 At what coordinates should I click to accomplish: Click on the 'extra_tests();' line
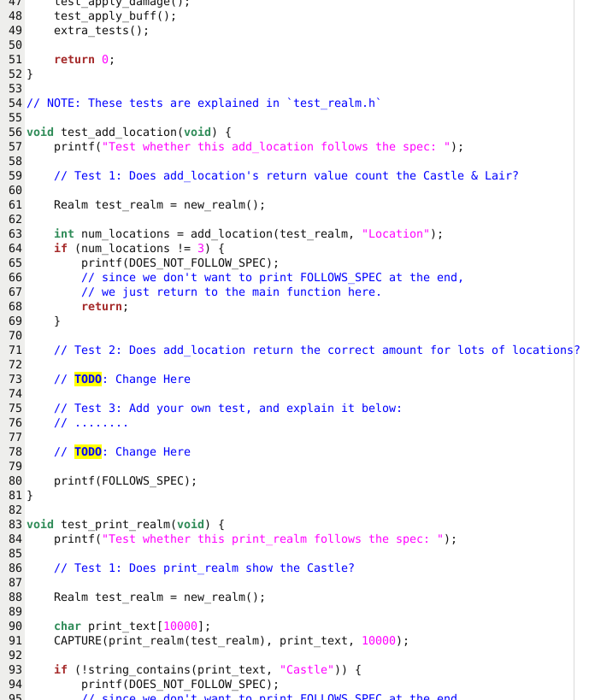(101, 31)
